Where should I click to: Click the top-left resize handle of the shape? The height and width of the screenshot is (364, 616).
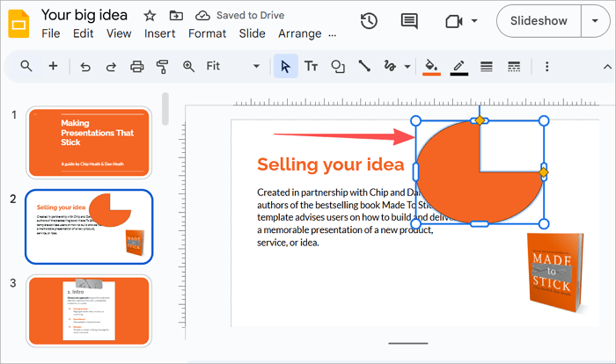(x=415, y=120)
